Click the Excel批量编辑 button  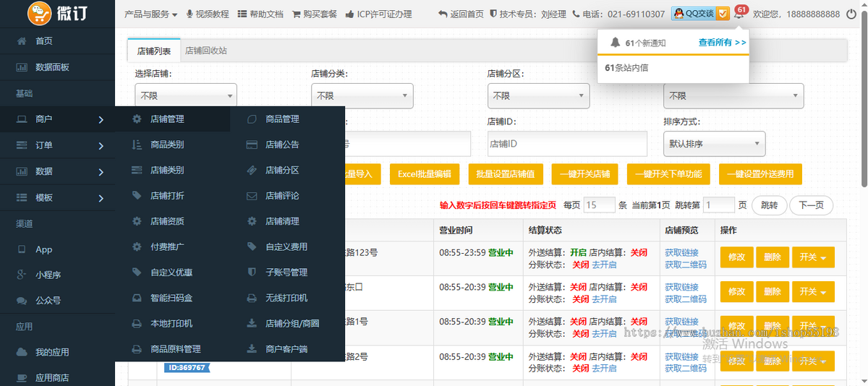point(425,174)
